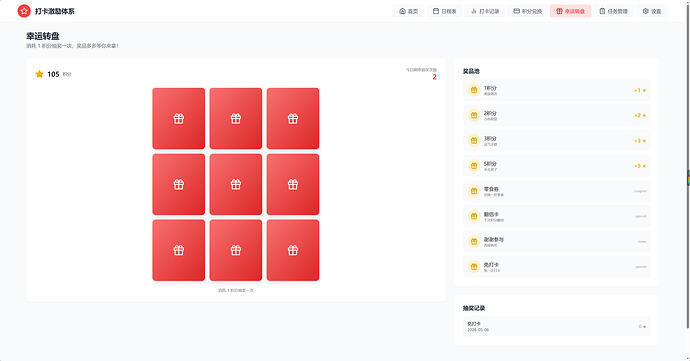Open the 积分兑换 points exchange page
This screenshot has width=690, height=361.
click(528, 11)
